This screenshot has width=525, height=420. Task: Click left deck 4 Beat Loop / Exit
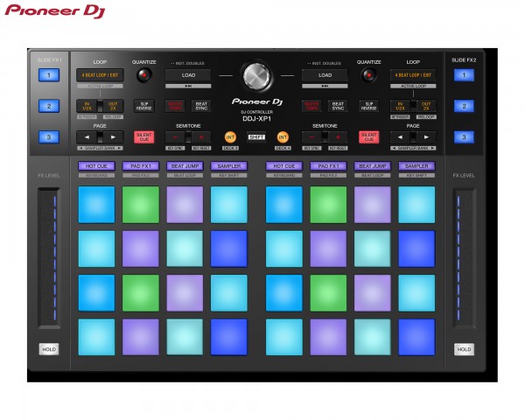click(x=100, y=75)
